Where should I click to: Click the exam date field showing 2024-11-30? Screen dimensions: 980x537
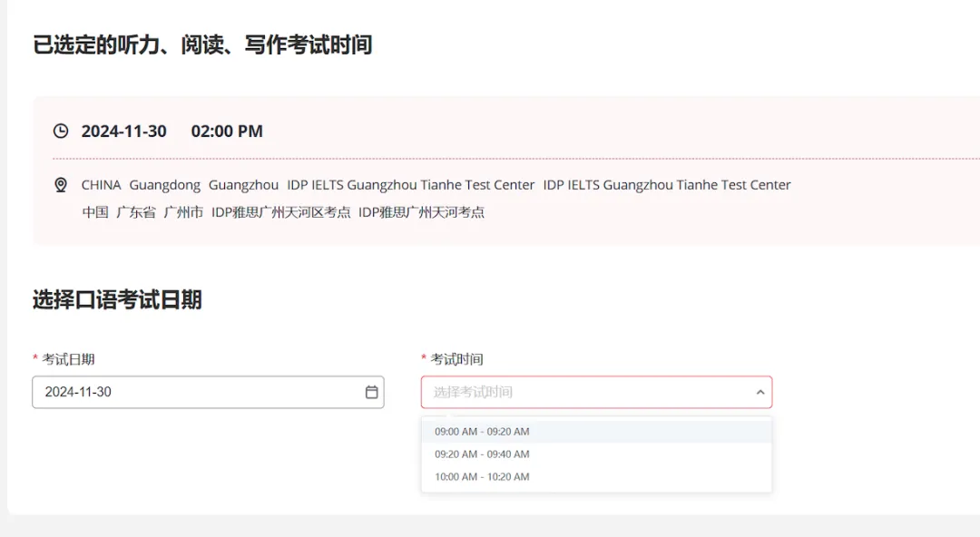tap(208, 392)
